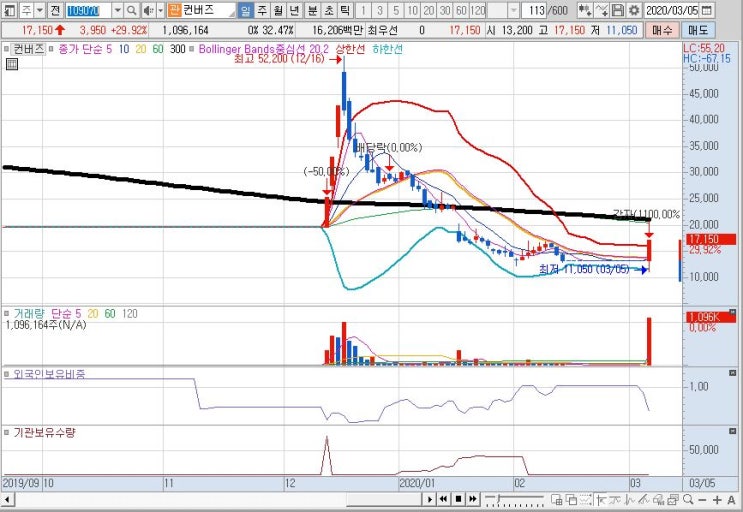This screenshot has height=512, width=743.
Task: Click the play button in bottom bar
Action: (x=430, y=499)
